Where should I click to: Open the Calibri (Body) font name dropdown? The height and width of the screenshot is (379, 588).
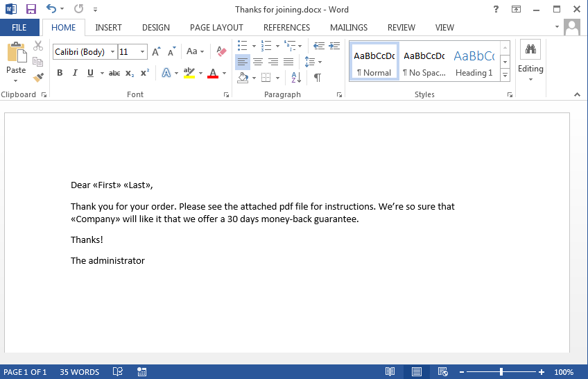pyautogui.click(x=112, y=52)
